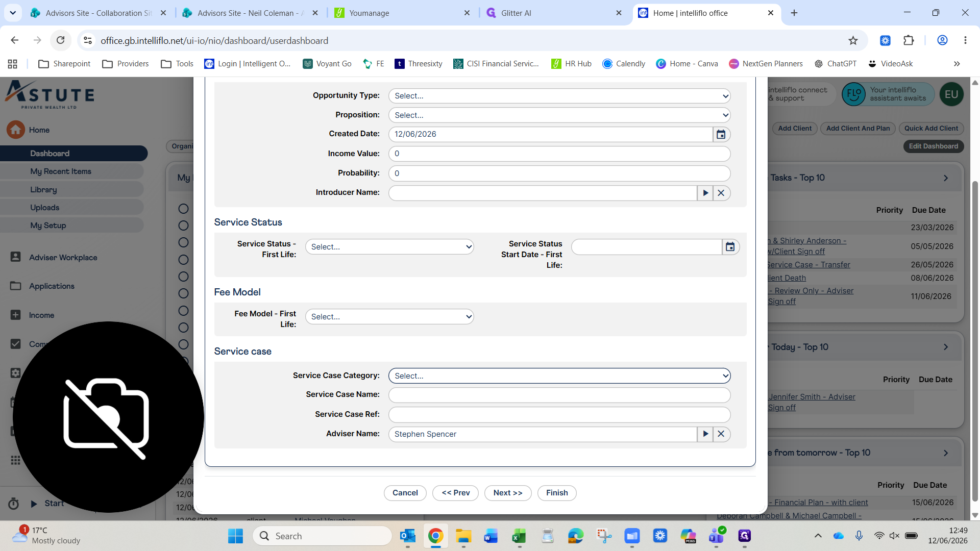The image size is (980, 551).
Task: Click the Finish button
Action: (557, 493)
